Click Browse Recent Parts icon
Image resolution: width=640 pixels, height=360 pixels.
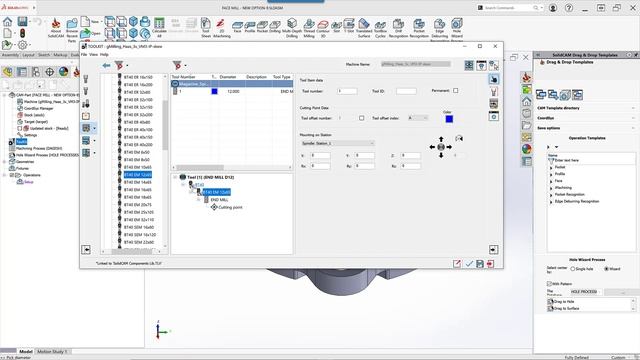point(72,29)
